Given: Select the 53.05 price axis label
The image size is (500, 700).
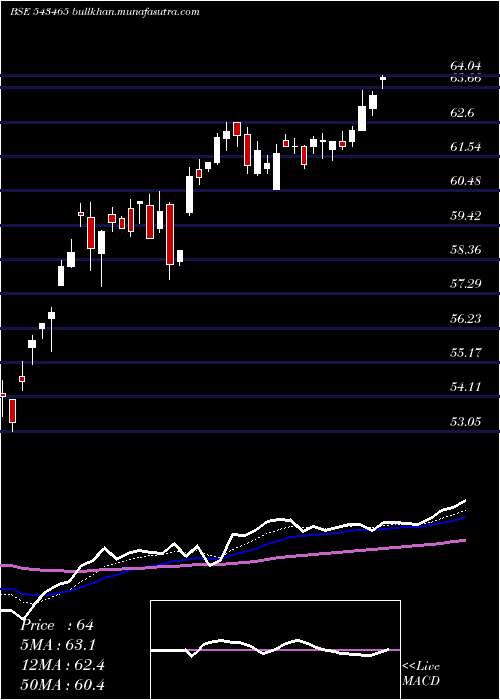Looking at the screenshot, I should 466,421.
